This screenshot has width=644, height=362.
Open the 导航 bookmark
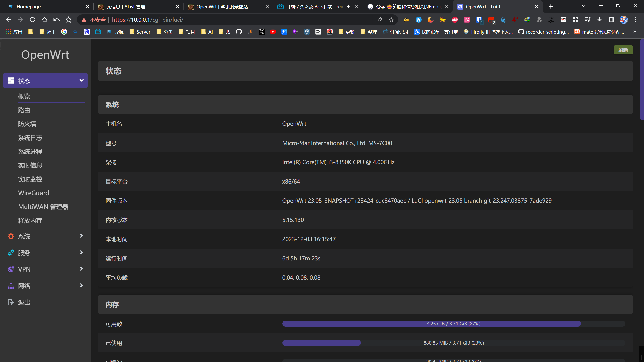[115, 32]
